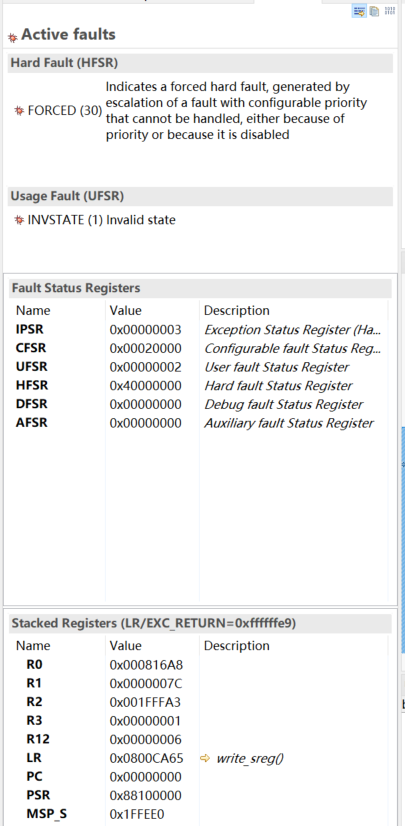Click the Description column header in Fault Status Registers

(236, 310)
